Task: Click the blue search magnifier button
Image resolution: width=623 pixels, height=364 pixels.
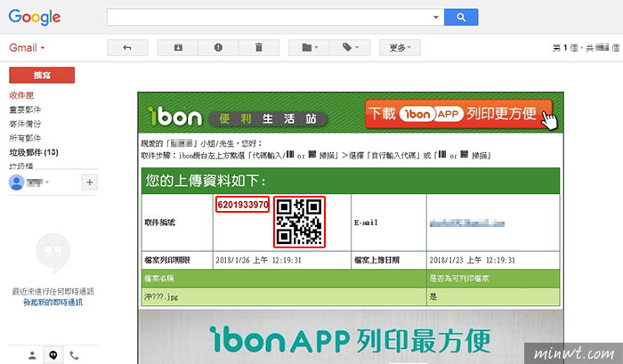Action: point(461,17)
